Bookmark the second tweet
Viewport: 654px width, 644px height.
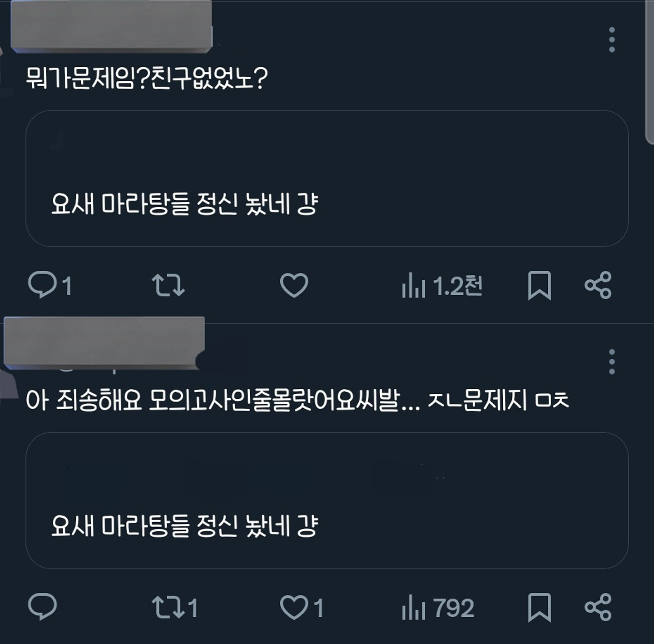(539, 607)
